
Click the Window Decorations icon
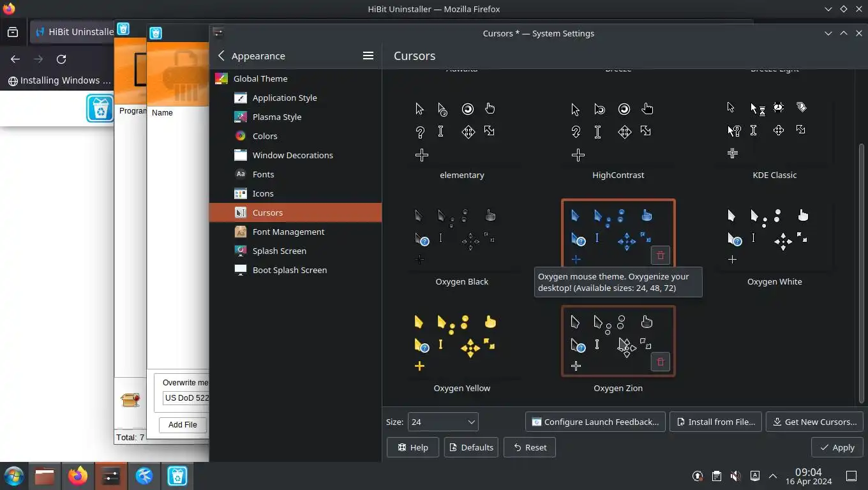tap(241, 155)
